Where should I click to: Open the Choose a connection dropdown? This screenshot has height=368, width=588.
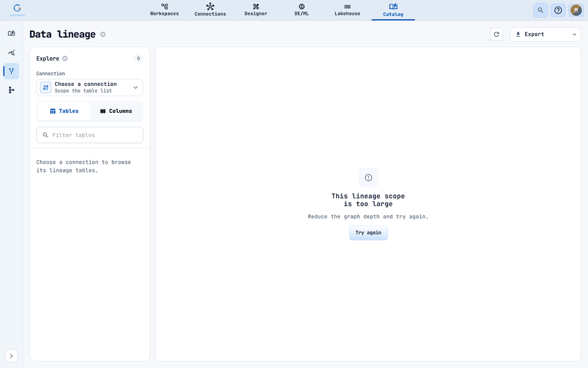click(x=89, y=88)
